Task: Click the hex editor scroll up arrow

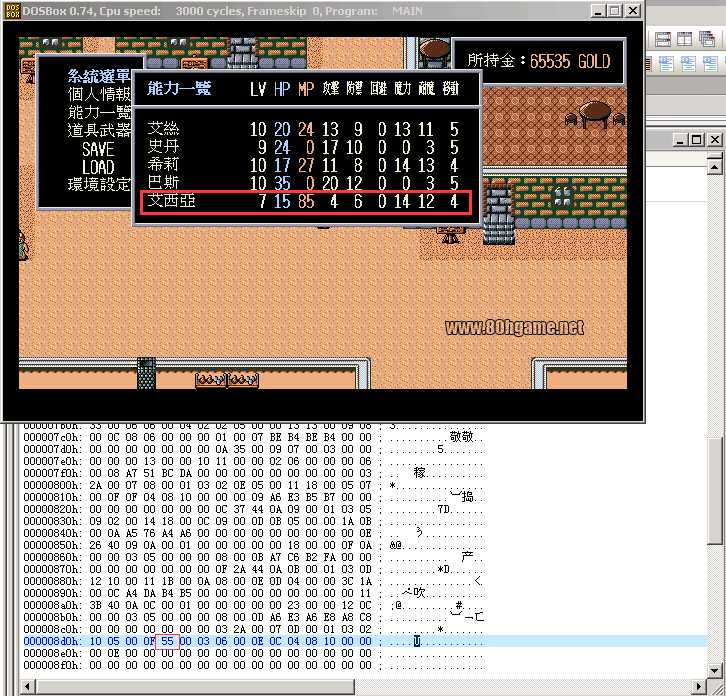Action: click(x=714, y=166)
